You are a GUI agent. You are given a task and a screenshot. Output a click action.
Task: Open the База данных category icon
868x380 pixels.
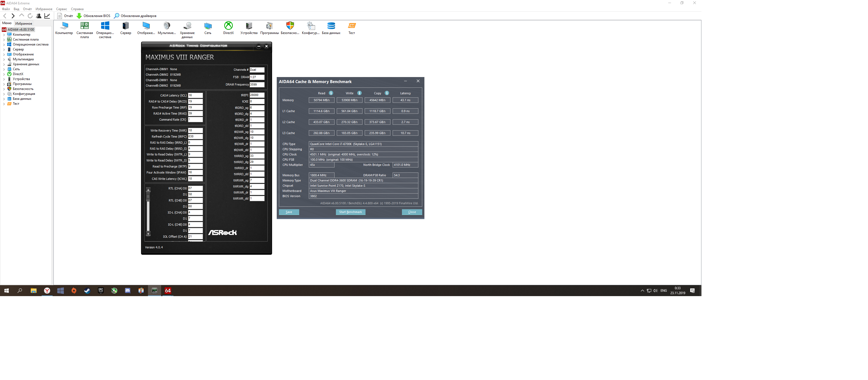point(331,26)
